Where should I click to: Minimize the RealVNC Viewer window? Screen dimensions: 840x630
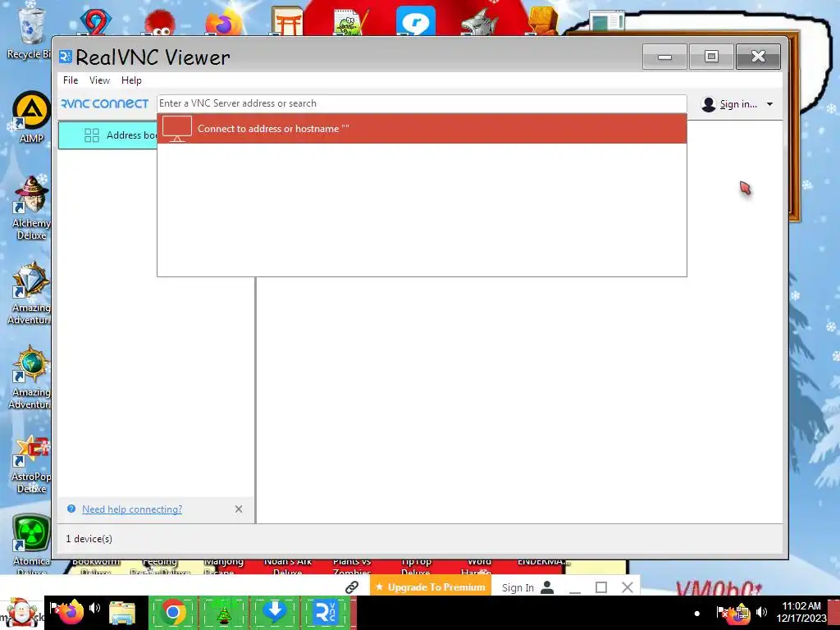pyautogui.click(x=664, y=57)
